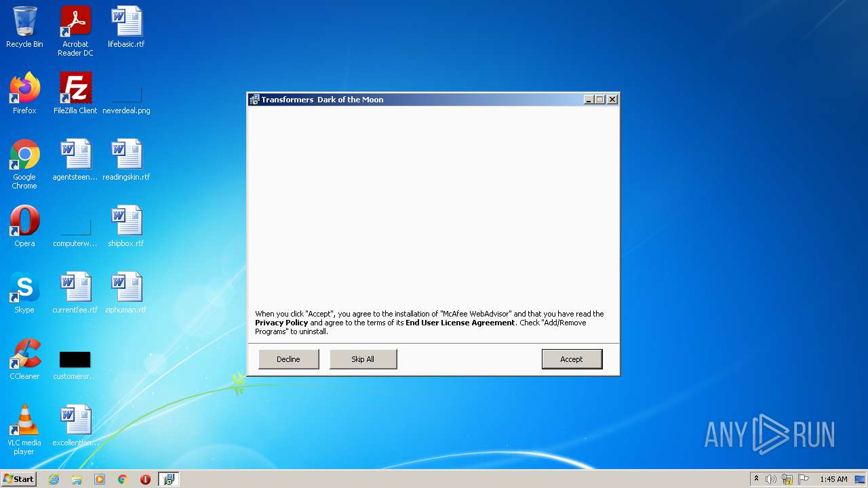
Task: Select the Recycle Bin desktop icon
Action: tap(24, 27)
